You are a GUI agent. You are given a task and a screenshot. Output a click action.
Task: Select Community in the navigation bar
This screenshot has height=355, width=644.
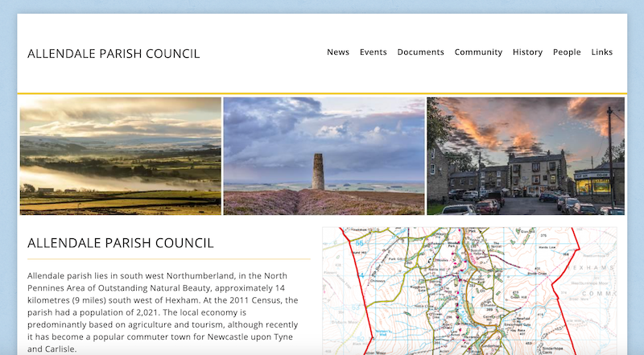(478, 52)
